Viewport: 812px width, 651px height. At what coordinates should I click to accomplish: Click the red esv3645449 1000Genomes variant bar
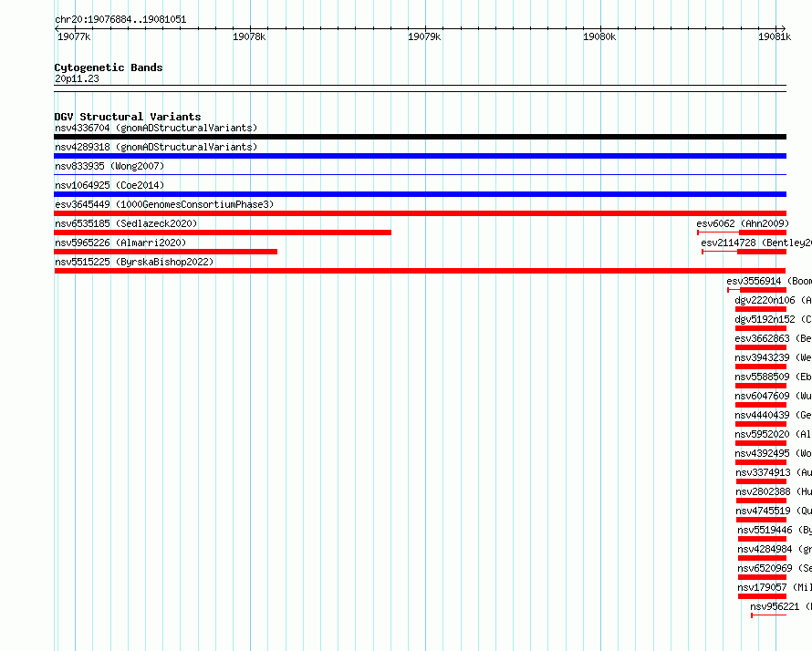click(420, 213)
